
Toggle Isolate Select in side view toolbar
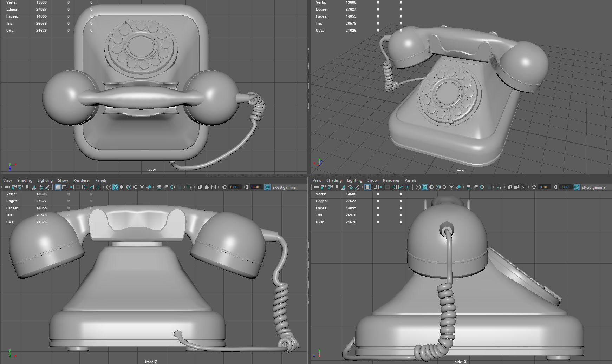(x=499, y=187)
